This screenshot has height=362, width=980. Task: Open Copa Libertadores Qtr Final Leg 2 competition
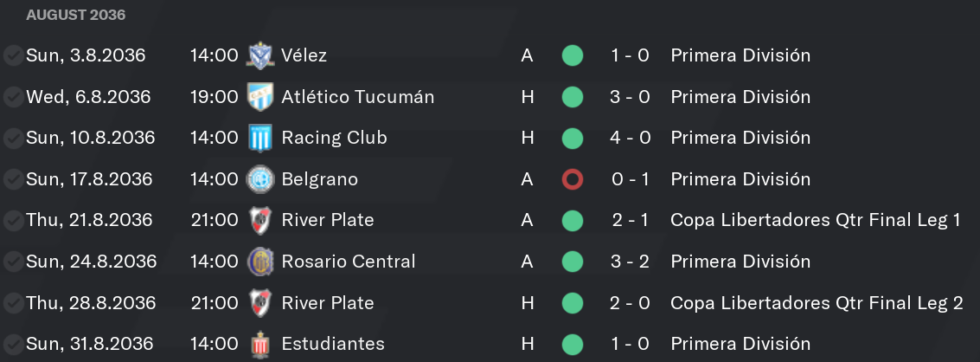pos(817,302)
